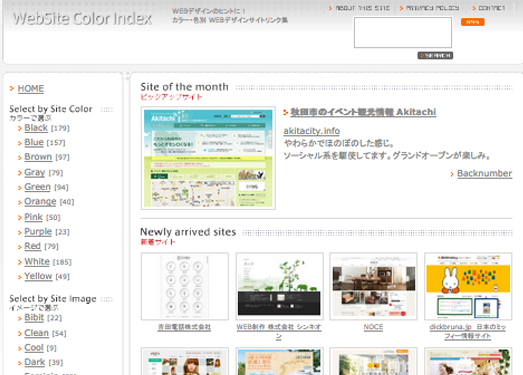This screenshot has height=375, width=523.
Task: Open Cool image category
Action: 34,348
